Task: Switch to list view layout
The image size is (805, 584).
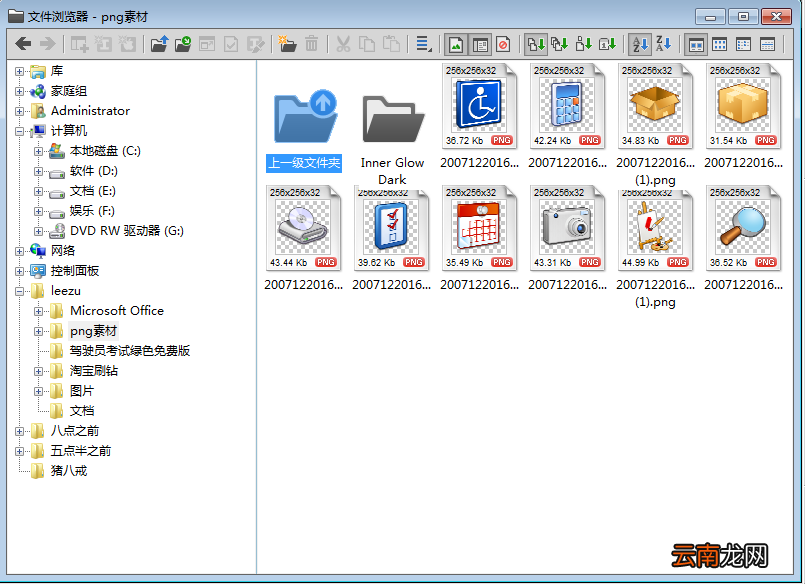Action: coord(743,45)
